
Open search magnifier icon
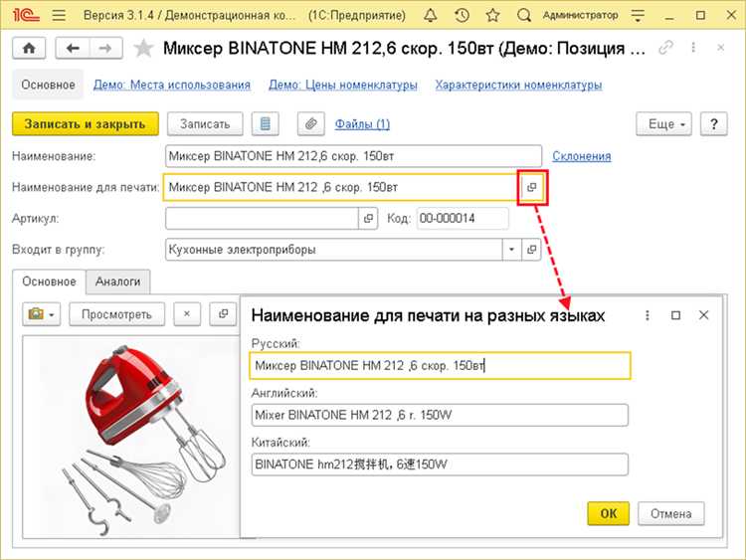pyautogui.click(x=524, y=15)
